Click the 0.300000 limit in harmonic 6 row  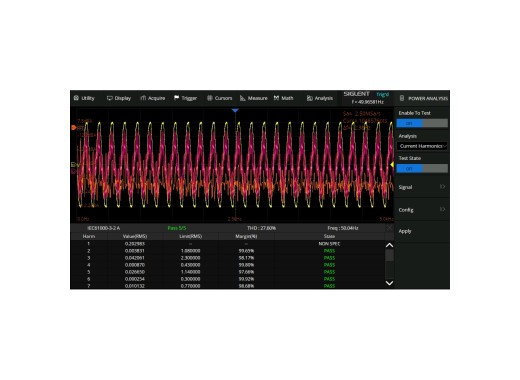tap(190, 279)
